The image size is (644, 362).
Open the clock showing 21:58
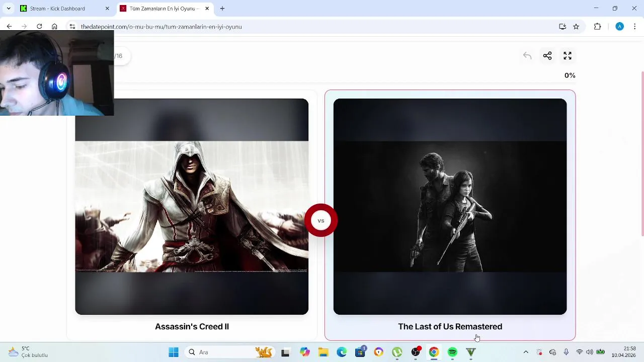pyautogui.click(x=624, y=352)
